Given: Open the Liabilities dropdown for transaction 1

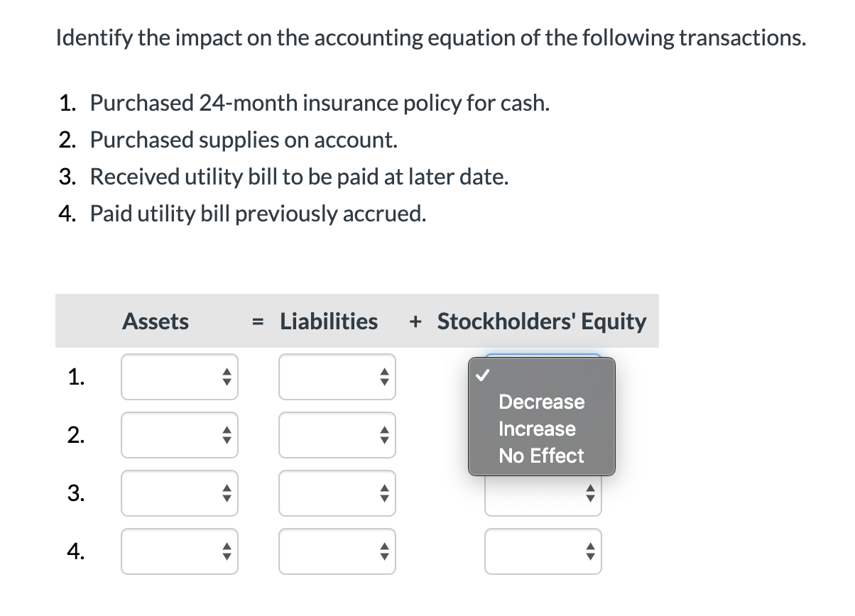Looking at the screenshot, I should (x=337, y=377).
